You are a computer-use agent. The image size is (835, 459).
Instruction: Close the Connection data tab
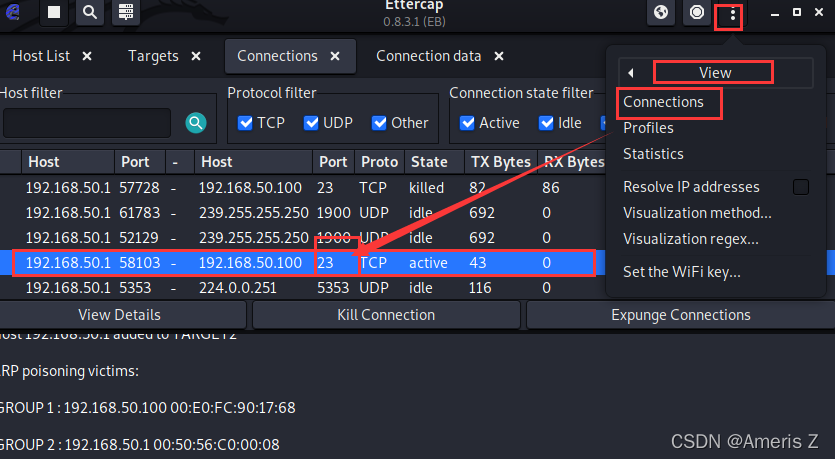click(499, 56)
